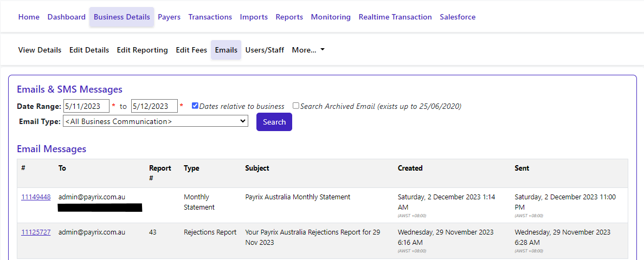
Task: Click the Date Range start date field
Action: click(x=86, y=106)
